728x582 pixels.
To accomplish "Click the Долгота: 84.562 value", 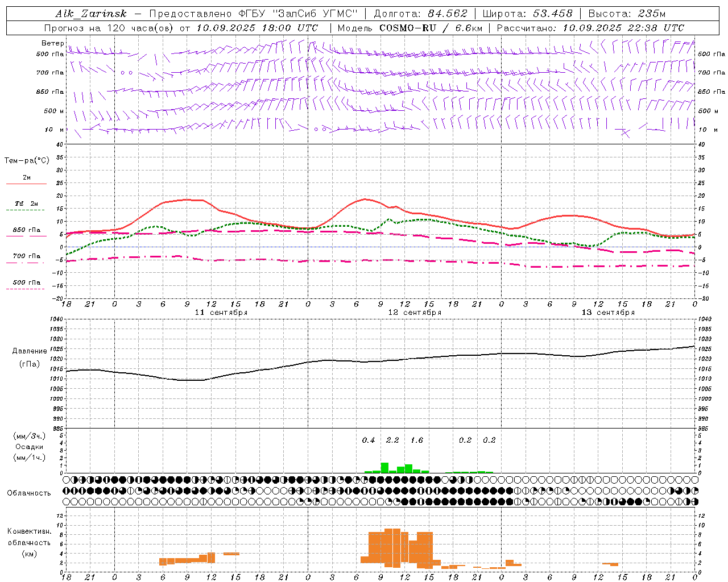I will click(x=421, y=14).
